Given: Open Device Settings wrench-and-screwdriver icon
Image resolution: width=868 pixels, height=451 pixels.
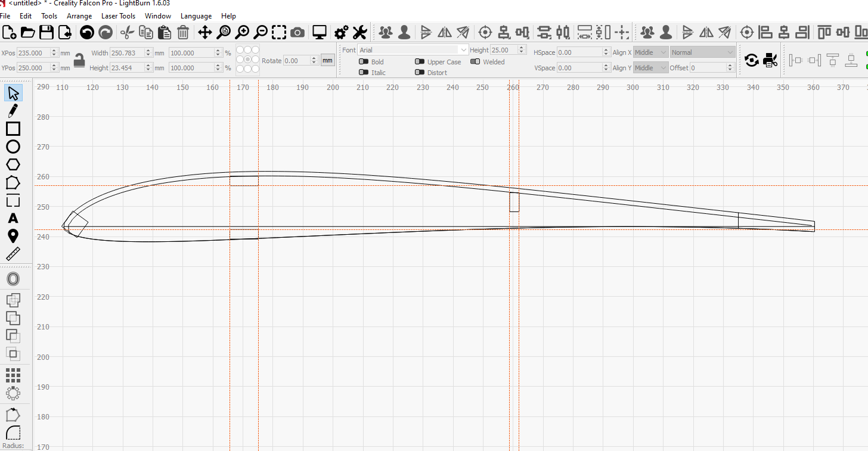Looking at the screenshot, I should coord(359,32).
